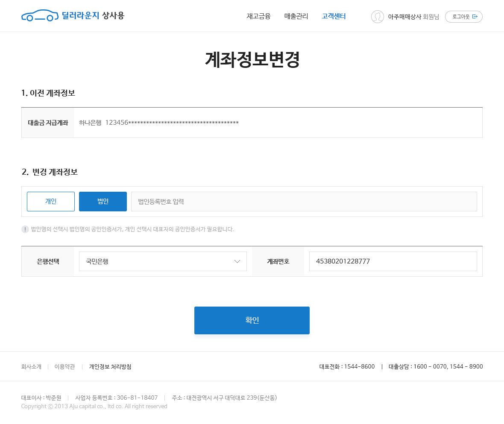Select the 법인 account type option
Image resolution: width=504 pixels, height=424 pixels.
[103, 201]
